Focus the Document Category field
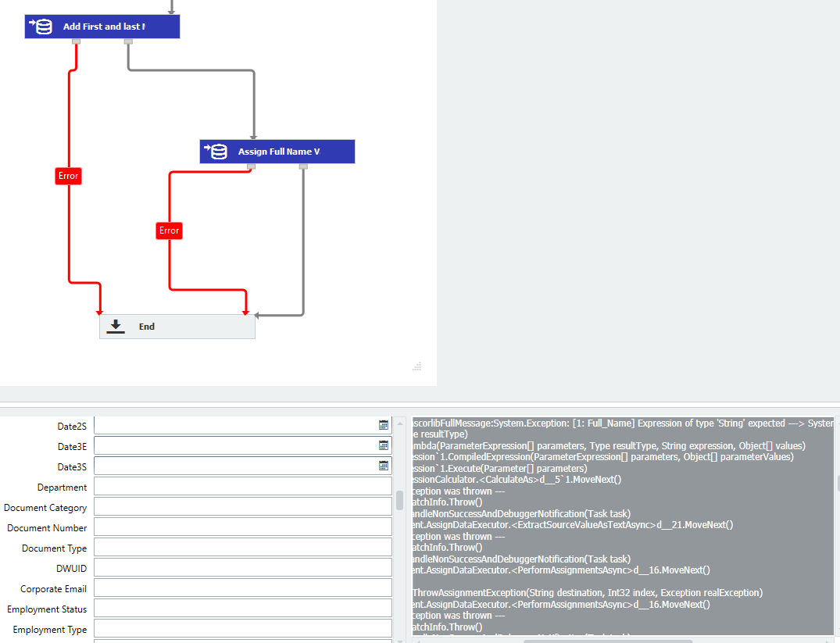 click(242, 506)
